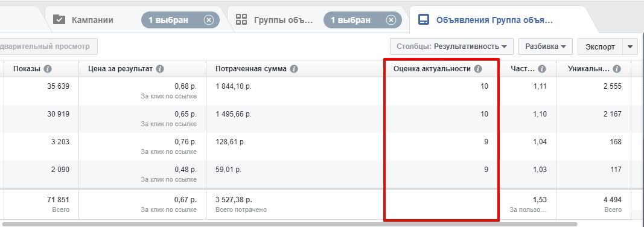Click the Экспорт button
This screenshot has width=644, height=227.
(600, 47)
